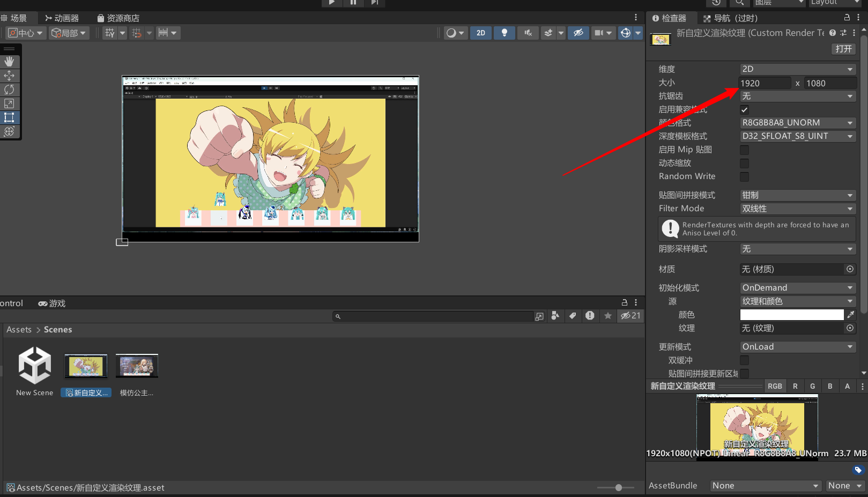Click the height field 1080
Image resolution: width=868 pixels, height=497 pixels.
pyautogui.click(x=830, y=83)
